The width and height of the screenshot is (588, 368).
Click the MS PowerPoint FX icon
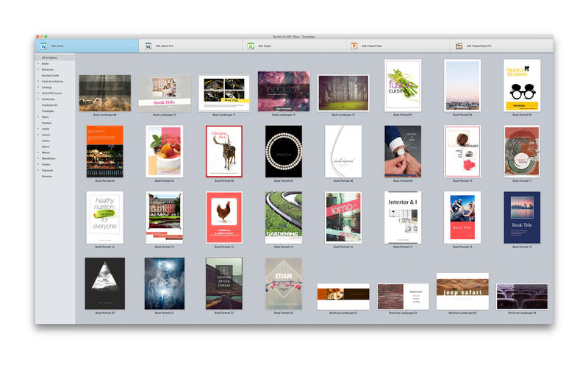coord(459,46)
